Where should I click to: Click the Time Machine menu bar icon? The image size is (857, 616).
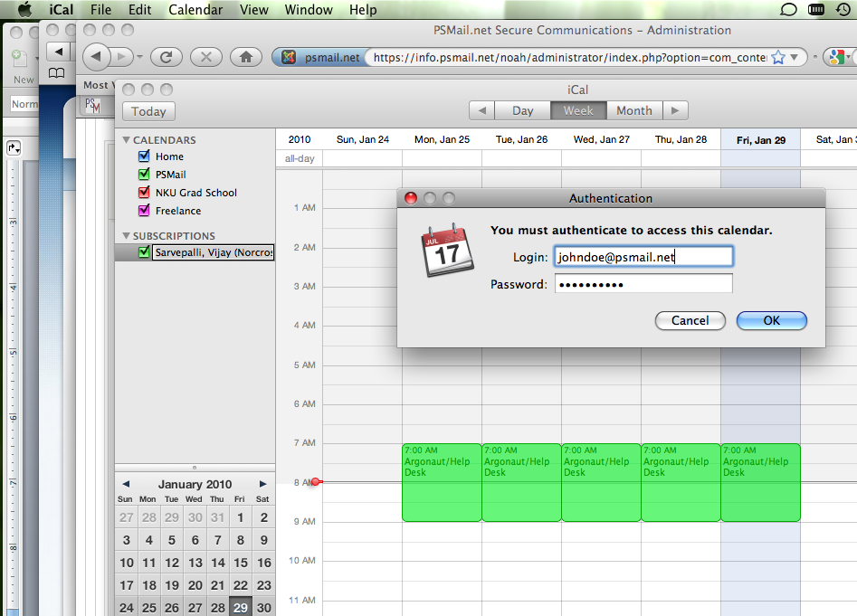point(843,9)
